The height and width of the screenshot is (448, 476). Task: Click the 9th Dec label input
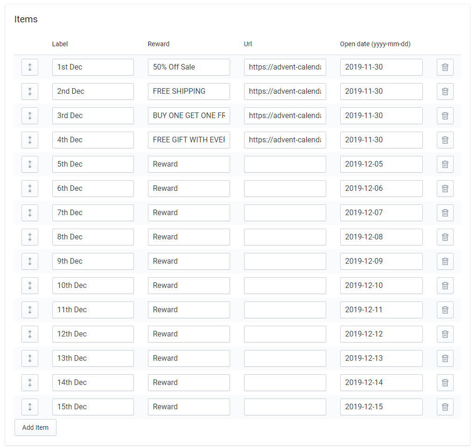tap(93, 261)
